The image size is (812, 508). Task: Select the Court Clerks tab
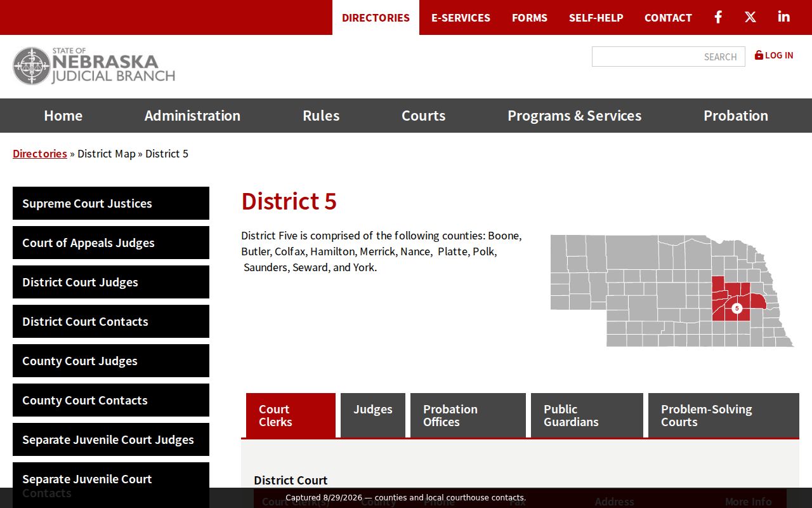291,415
